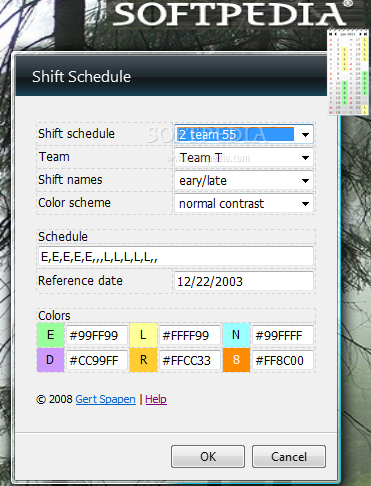The height and width of the screenshot is (486, 371).
Task: Select the orange 8 color swatch
Action: (236, 360)
